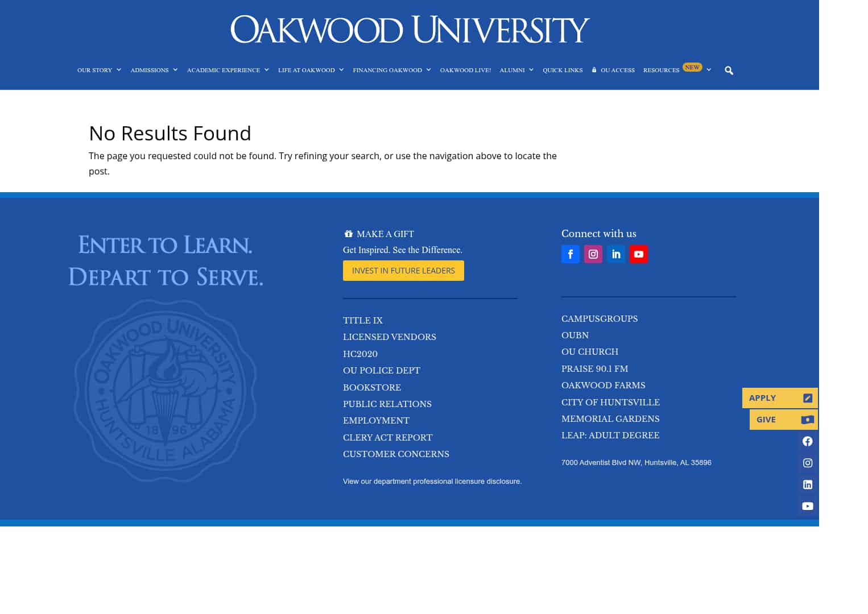The width and height of the screenshot is (868, 614).
Task: Open the OU Police Dept link
Action: click(x=382, y=371)
